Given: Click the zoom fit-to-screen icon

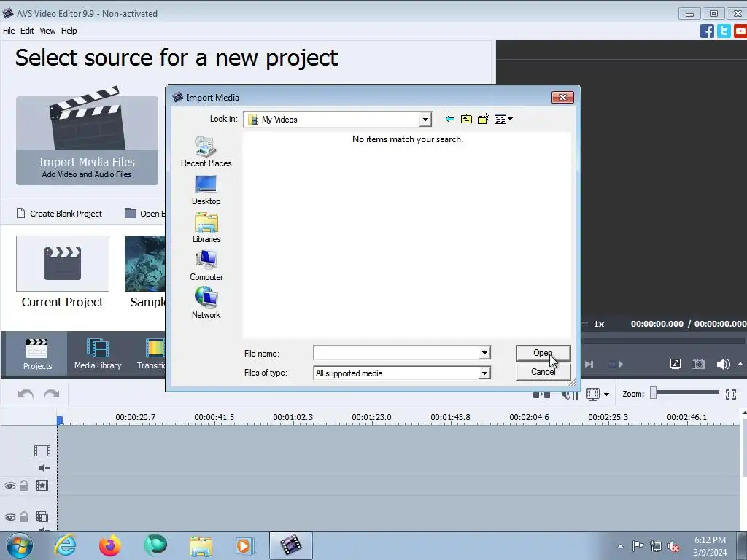Looking at the screenshot, I should (x=731, y=394).
